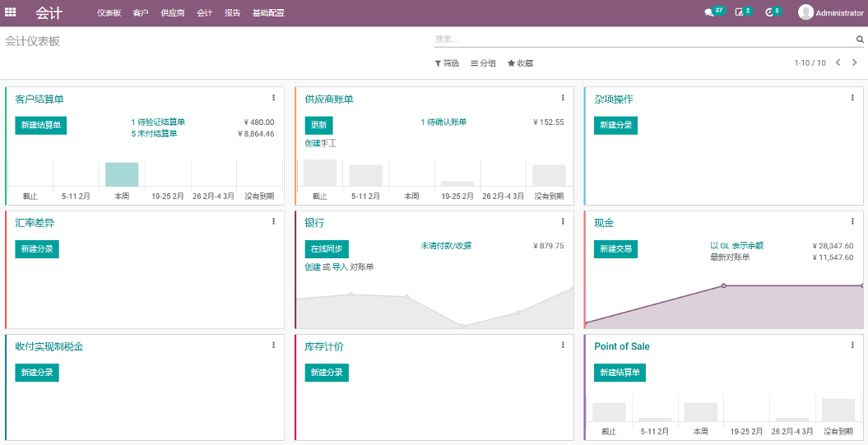The image size is (868, 445).
Task: Open 客户结算单 card kebab menu
Action: [x=273, y=98]
